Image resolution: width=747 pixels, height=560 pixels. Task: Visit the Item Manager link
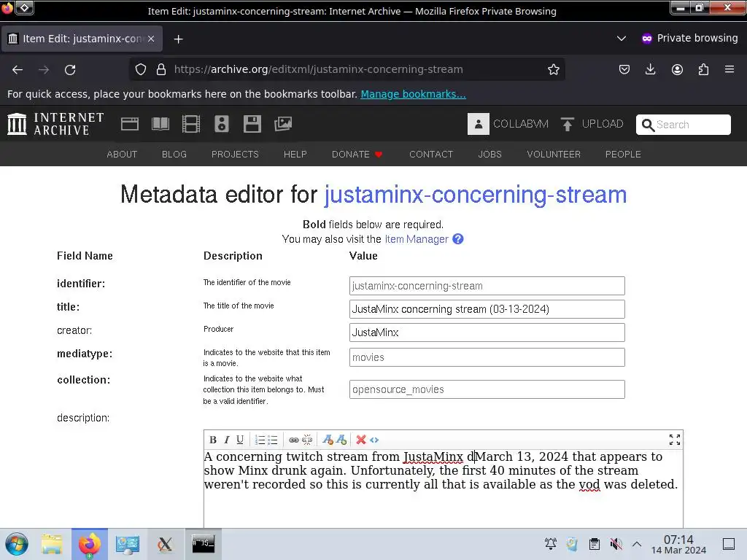point(417,239)
